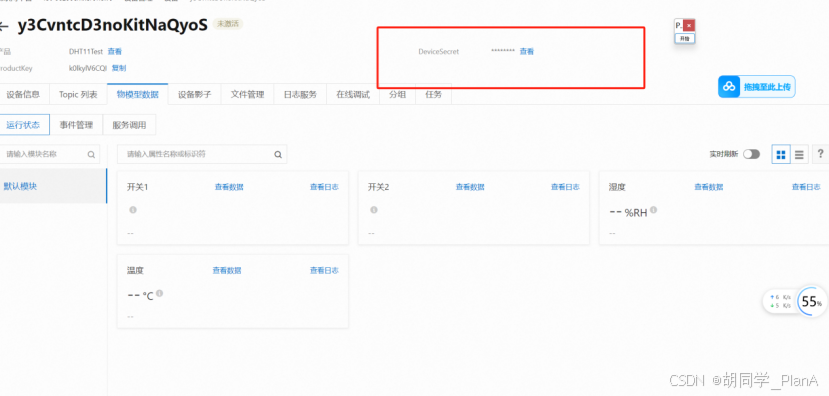Click the DeviceSecret label

(439, 51)
